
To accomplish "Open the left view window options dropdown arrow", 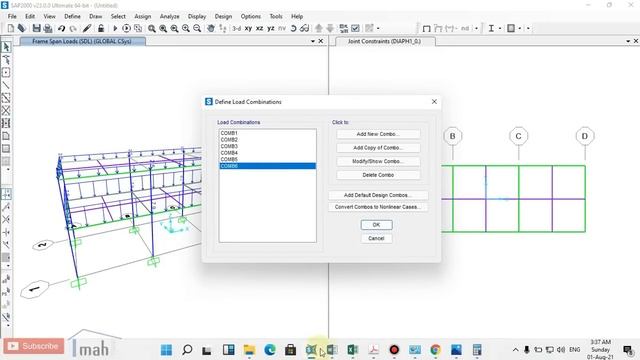I will [x=313, y=41].
